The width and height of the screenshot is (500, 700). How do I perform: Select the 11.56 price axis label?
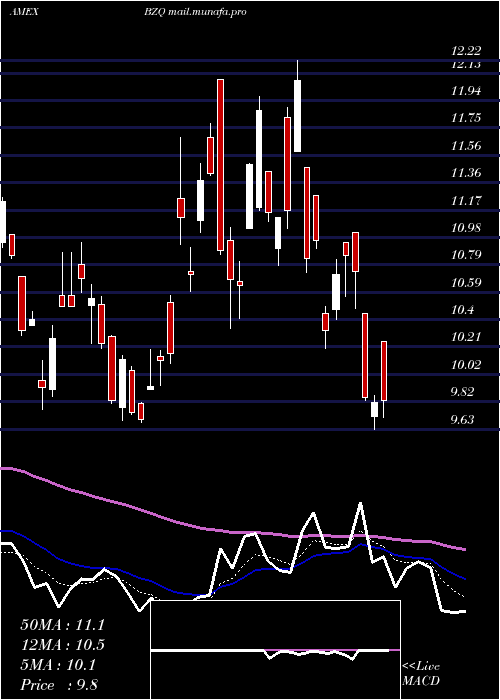pos(466,146)
